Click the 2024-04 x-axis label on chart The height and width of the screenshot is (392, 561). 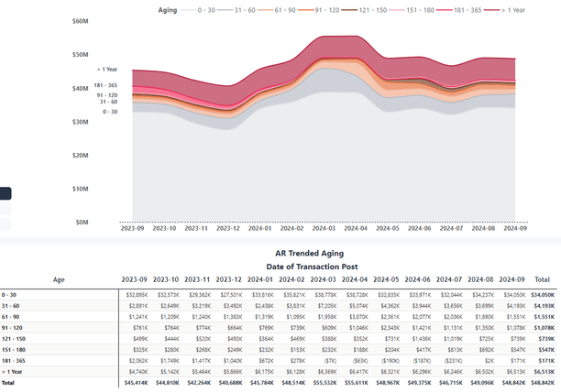(355, 229)
